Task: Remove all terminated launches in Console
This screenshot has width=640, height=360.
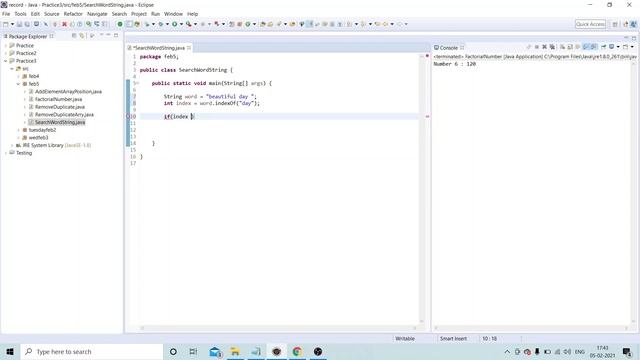Action: tap(552, 47)
